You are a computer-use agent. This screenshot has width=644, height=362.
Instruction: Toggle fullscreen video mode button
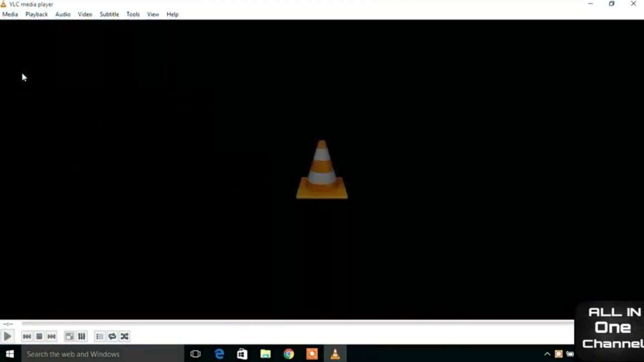pos(69,336)
